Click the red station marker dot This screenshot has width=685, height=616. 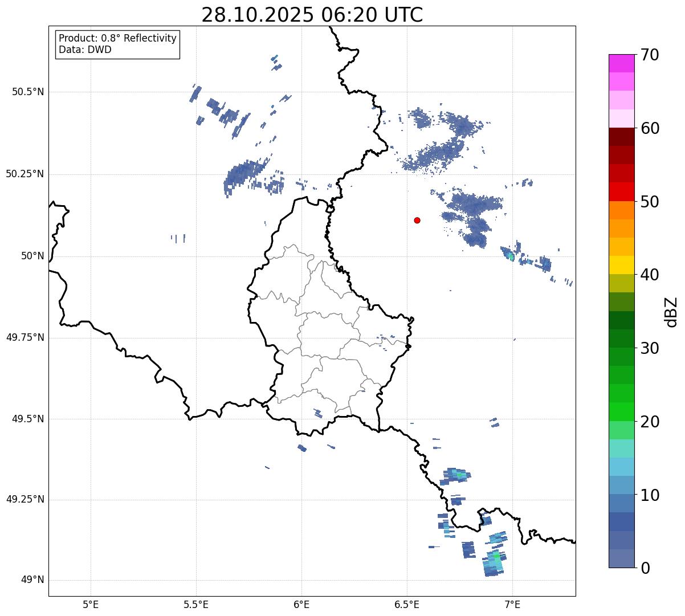(417, 220)
